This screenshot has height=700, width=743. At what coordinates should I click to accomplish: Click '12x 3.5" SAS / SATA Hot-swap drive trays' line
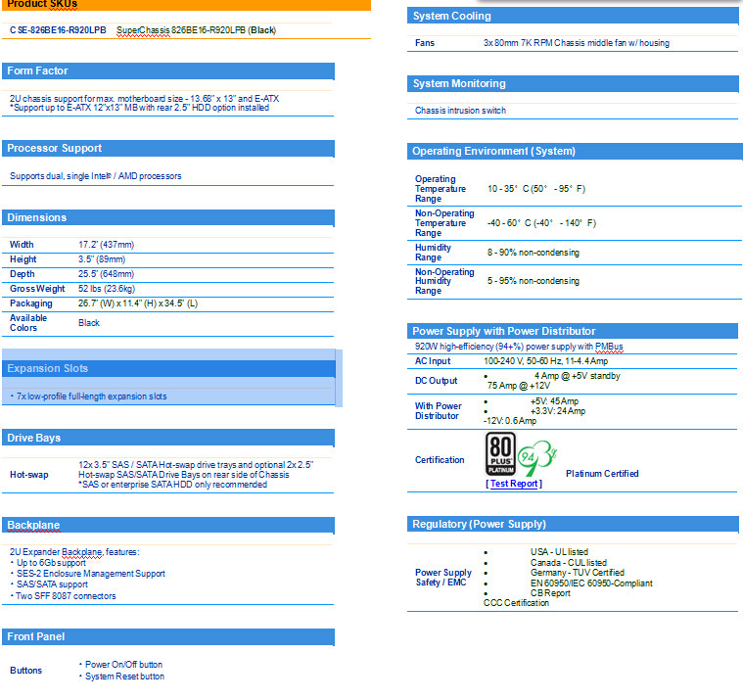(x=196, y=464)
